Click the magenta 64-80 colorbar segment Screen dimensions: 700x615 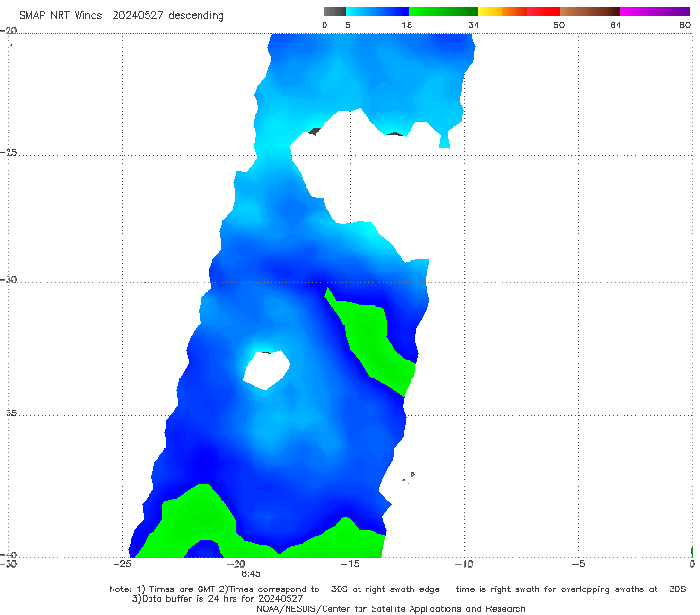[655, 11]
